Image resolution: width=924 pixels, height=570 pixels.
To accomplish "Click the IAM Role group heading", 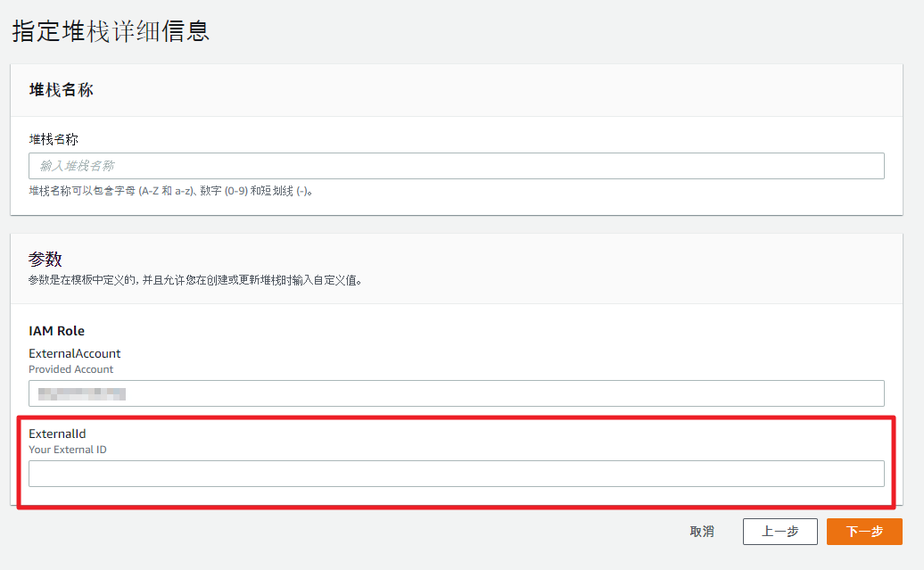I will point(56,331).
